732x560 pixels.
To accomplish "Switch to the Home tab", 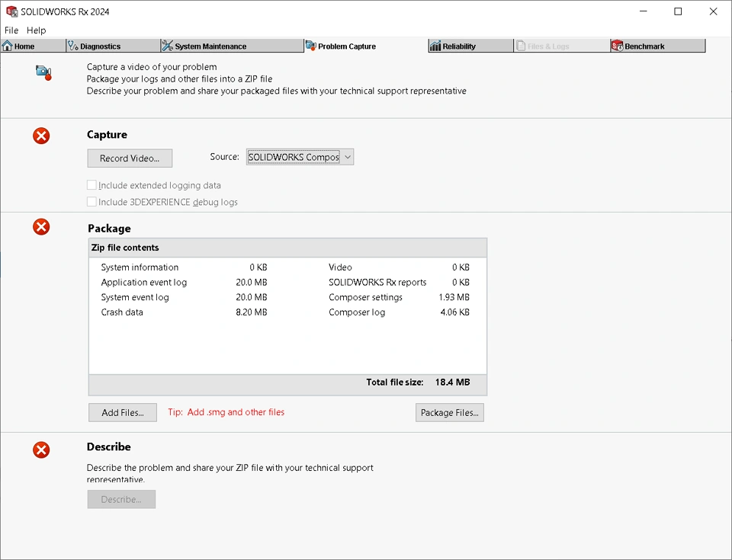I will pos(33,46).
